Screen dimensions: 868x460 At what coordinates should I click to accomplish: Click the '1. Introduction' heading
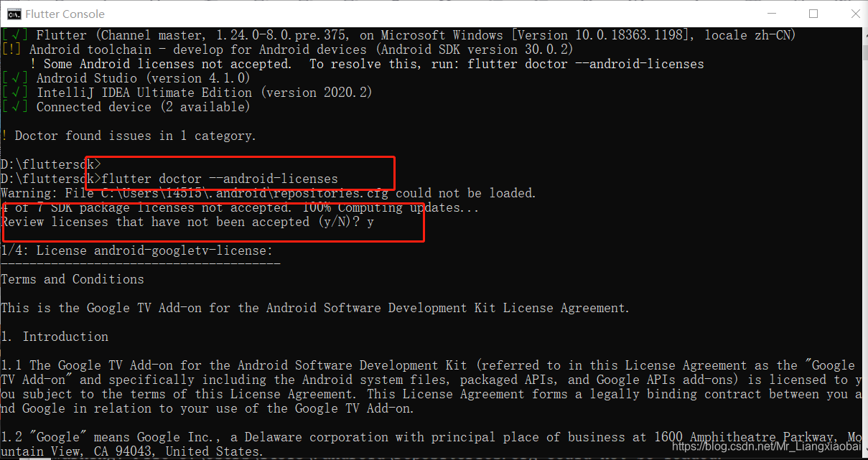55,337
